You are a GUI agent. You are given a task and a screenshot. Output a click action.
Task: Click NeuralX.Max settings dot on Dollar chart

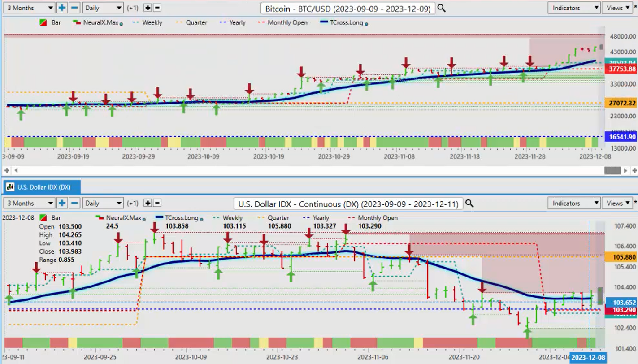coord(144,219)
